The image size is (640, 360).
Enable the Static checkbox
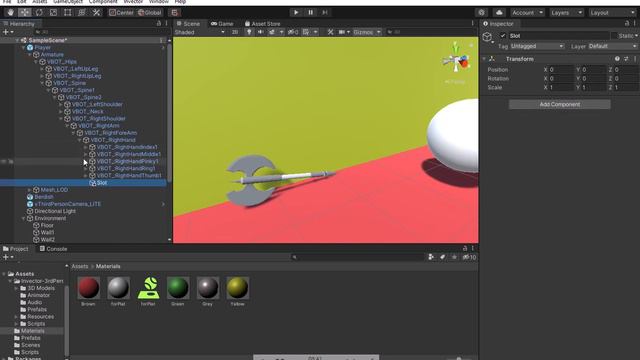[x=614, y=36]
